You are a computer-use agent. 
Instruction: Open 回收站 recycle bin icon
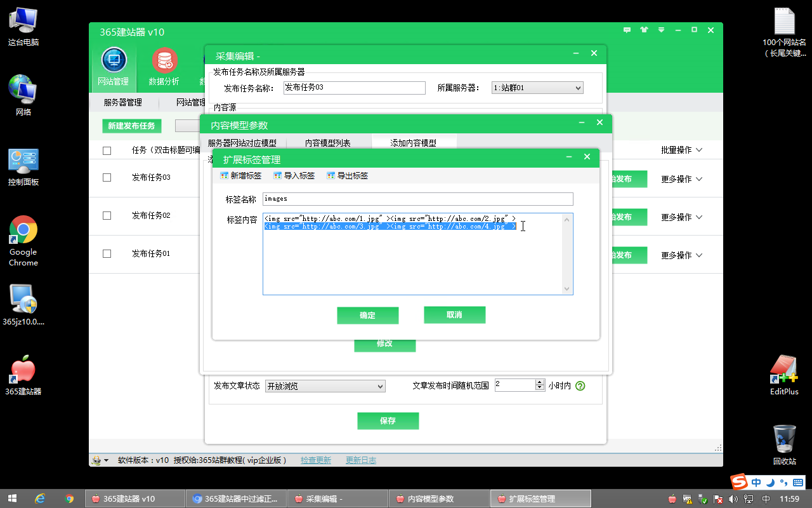[x=784, y=445]
